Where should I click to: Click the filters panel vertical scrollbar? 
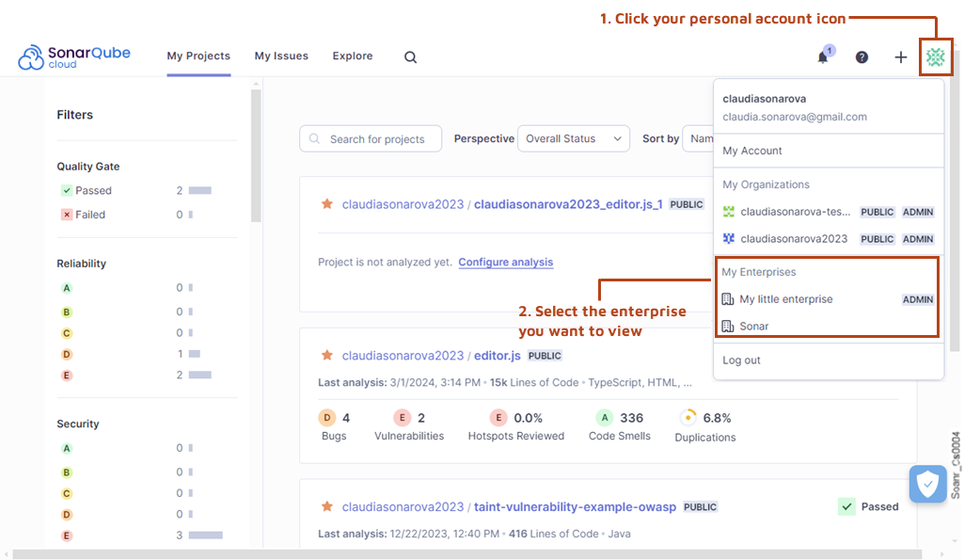click(x=256, y=155)
